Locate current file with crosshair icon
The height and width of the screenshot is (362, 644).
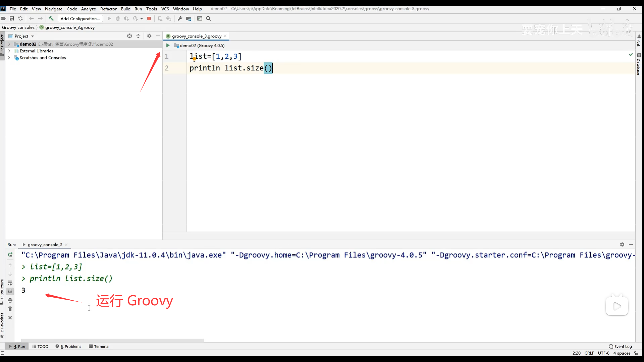(129, 36)
